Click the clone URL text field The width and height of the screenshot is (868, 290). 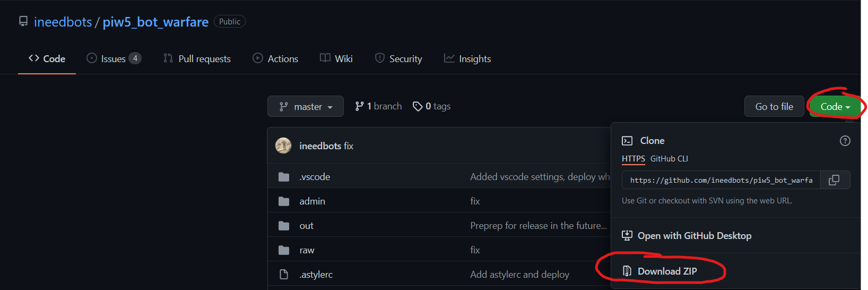721,180
